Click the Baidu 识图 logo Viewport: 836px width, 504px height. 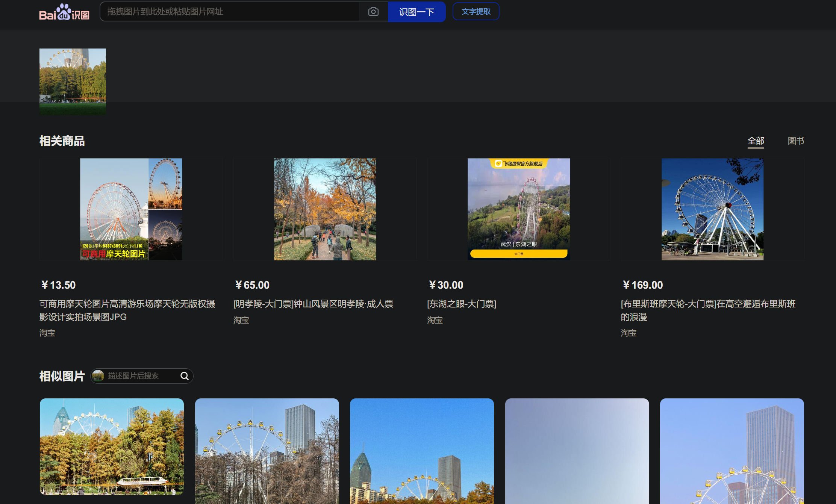[x=64, y=12]
